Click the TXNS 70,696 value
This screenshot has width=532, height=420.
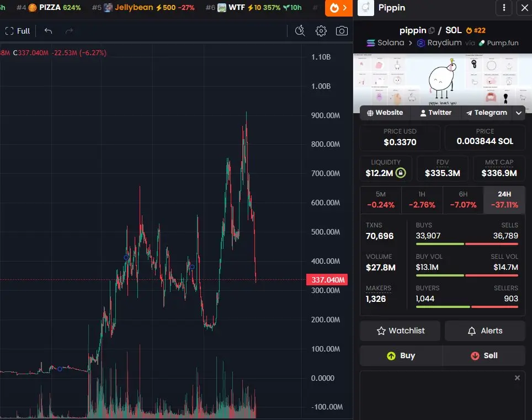[x=380, y=236]
